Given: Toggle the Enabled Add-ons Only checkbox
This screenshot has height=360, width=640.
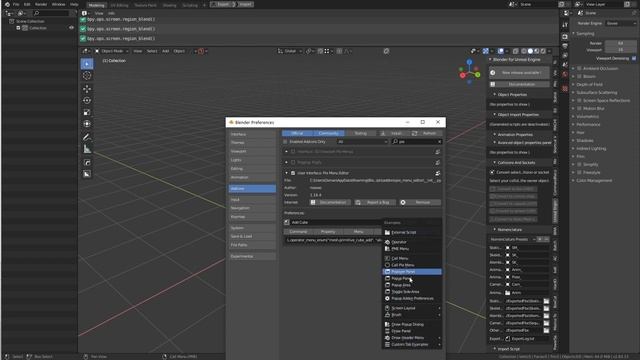Looking at the screenshot, I should click(285, 142).
